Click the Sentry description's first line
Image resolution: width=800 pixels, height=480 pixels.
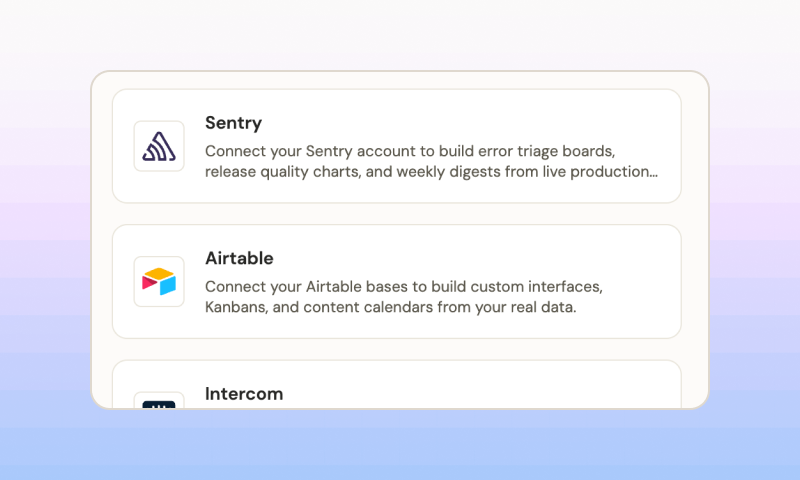tap(410, 151)
